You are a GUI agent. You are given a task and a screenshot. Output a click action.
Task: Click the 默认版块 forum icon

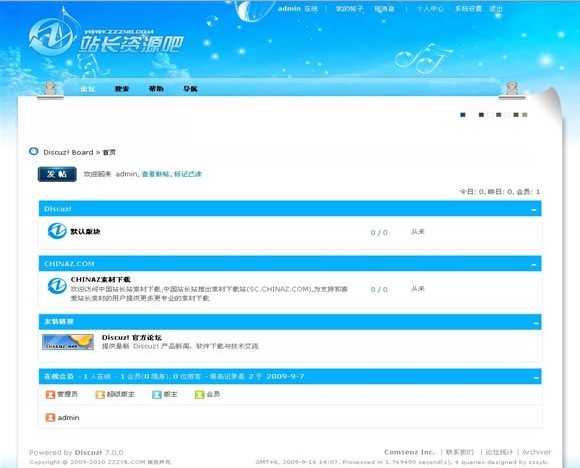57,231
